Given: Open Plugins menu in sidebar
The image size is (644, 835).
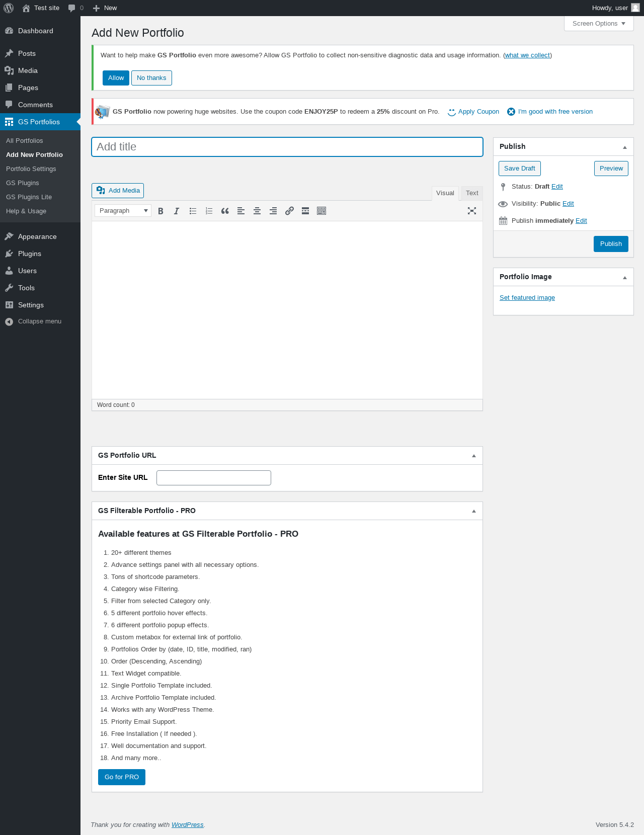Looking at the screenshot, I should pyautogui.click(x=40, y=254).
